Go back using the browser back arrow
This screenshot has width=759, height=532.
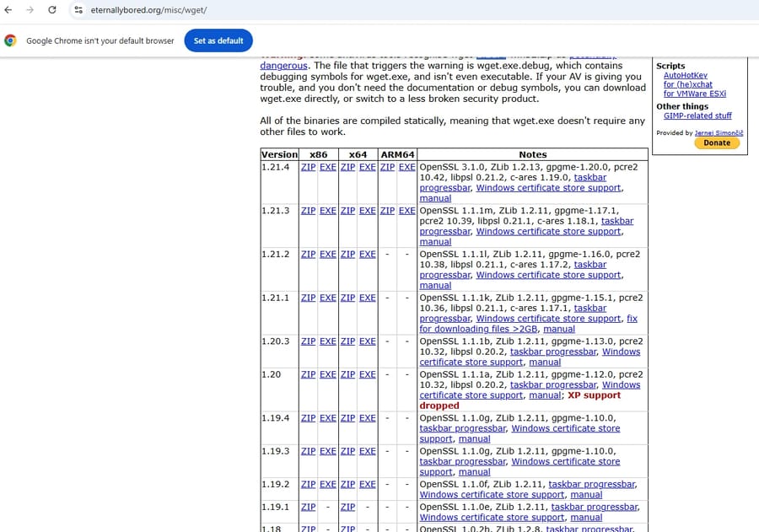click(x=8, y=9)
